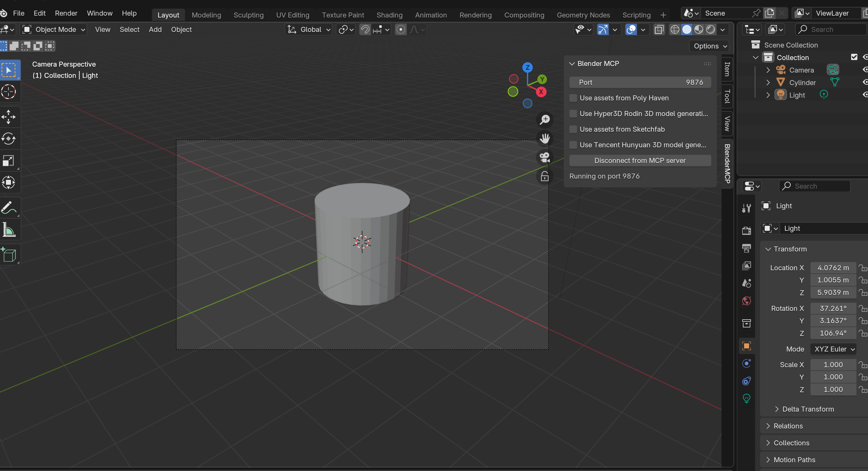
Task: Switch to the Shading workspace tab
Action: click(x=390, y=15)
